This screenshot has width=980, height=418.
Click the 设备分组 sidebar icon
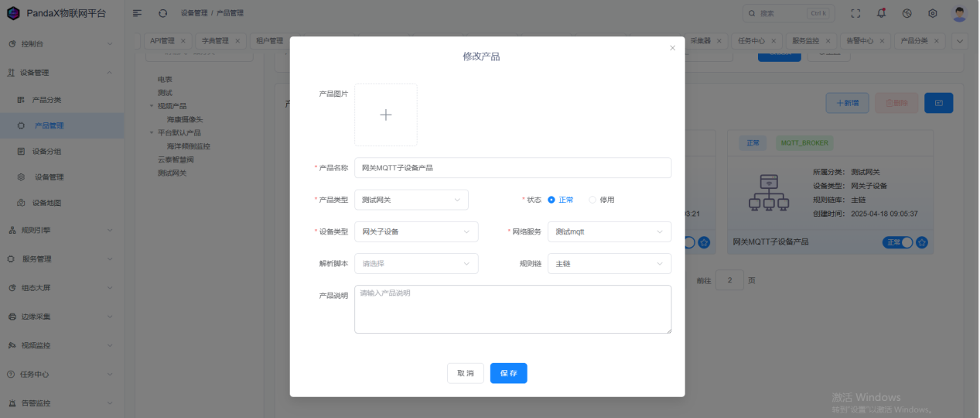pos(21,152)
